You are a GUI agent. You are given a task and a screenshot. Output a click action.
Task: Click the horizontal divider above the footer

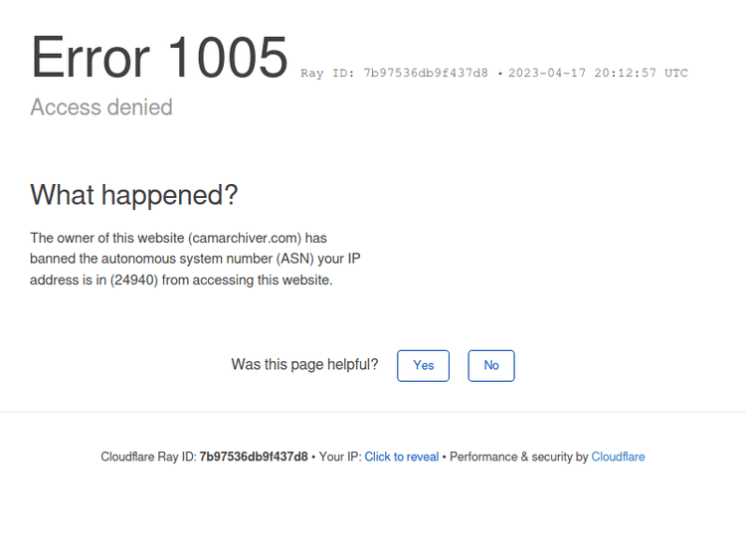[x=373, y=412]
